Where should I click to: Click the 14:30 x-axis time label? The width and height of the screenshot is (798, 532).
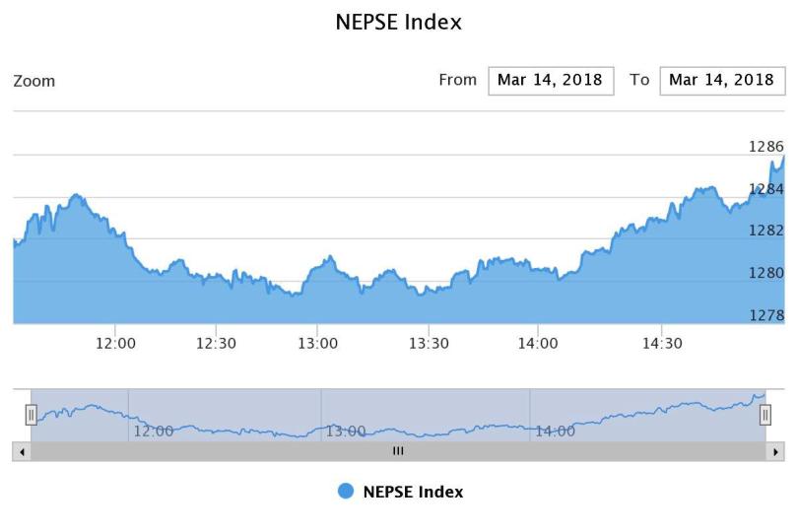pyautogui.click(x=662, y=344)
